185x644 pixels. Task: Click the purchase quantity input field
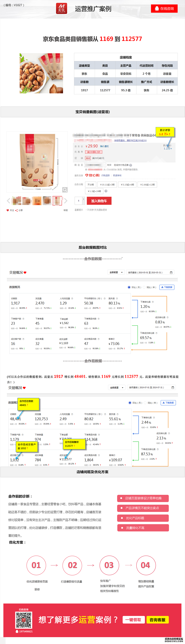coord(79,201)
